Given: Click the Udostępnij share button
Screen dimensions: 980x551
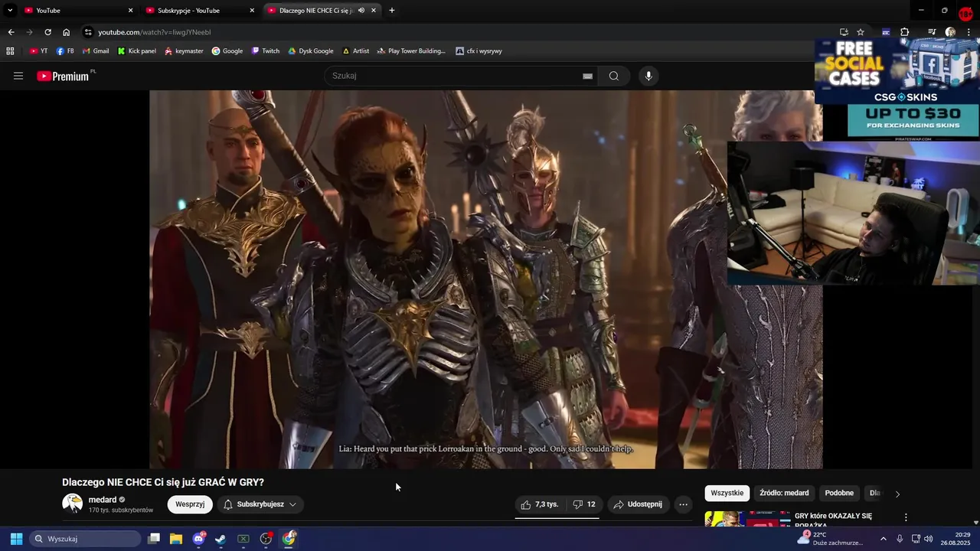Looking at the screenshot, I should [638, 504].
